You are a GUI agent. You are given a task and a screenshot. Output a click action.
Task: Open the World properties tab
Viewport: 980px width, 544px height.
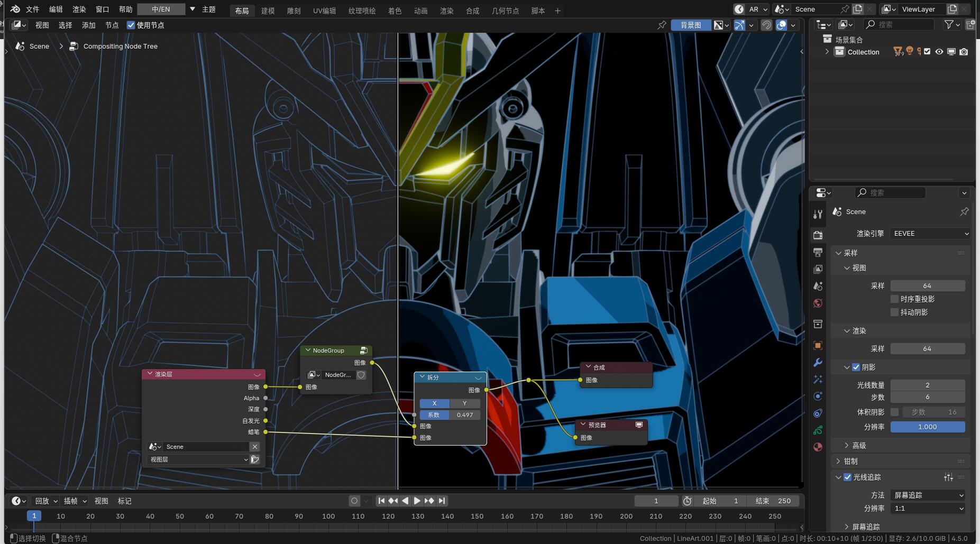point(818,303)
